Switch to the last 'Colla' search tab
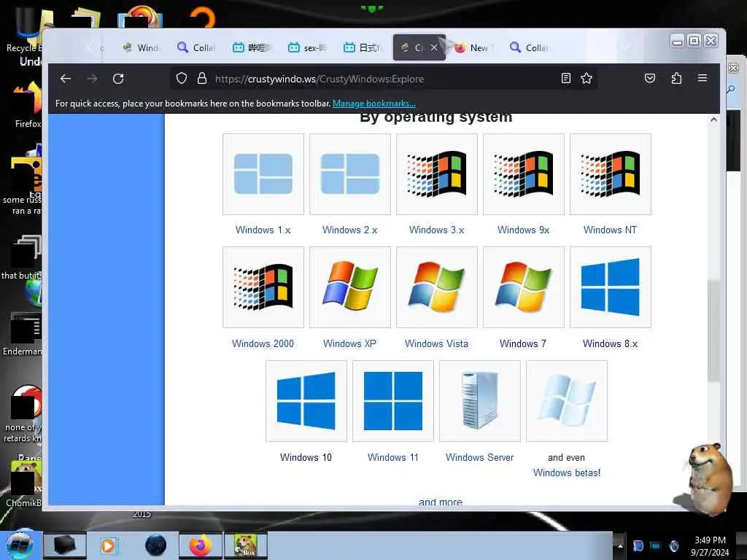 (x=529, y=47)
